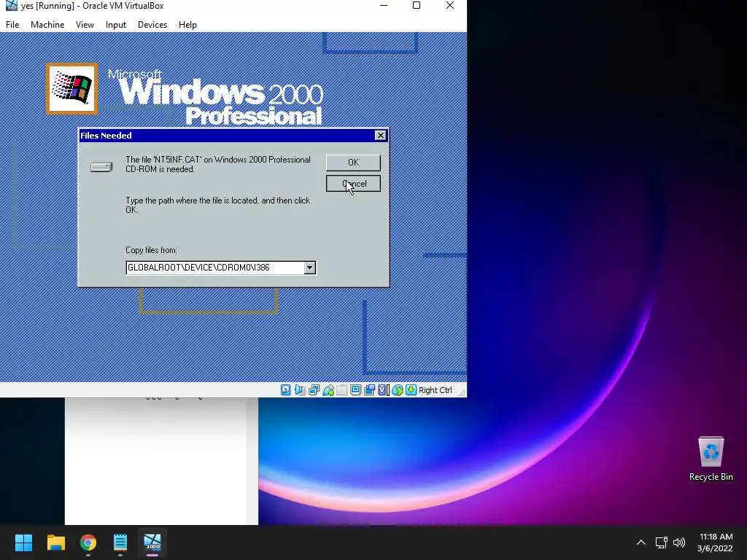
Task: Click the keyboard capture arrow icon
Action: click(411, 390)
